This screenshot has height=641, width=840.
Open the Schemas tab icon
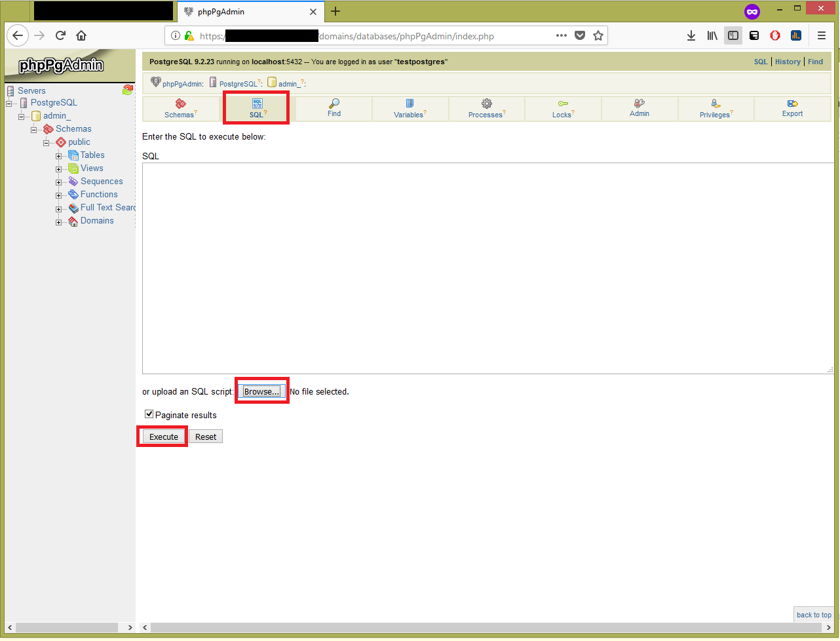[181, 104]
